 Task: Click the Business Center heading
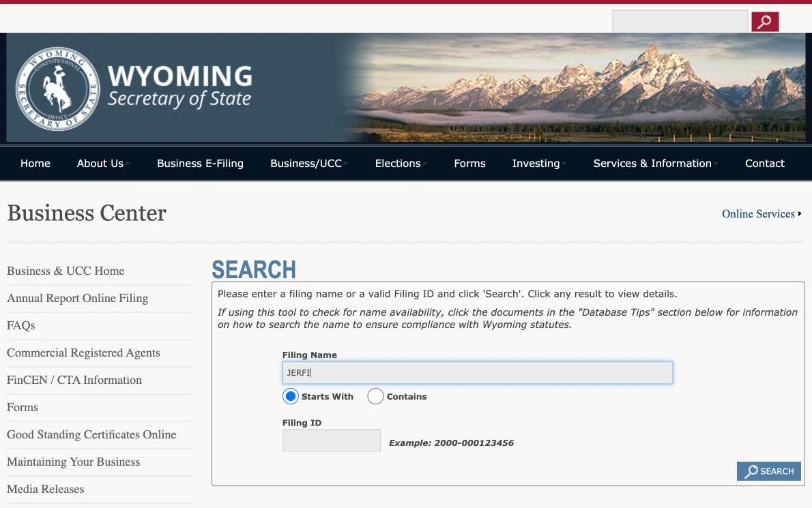[x=87, y=213]
